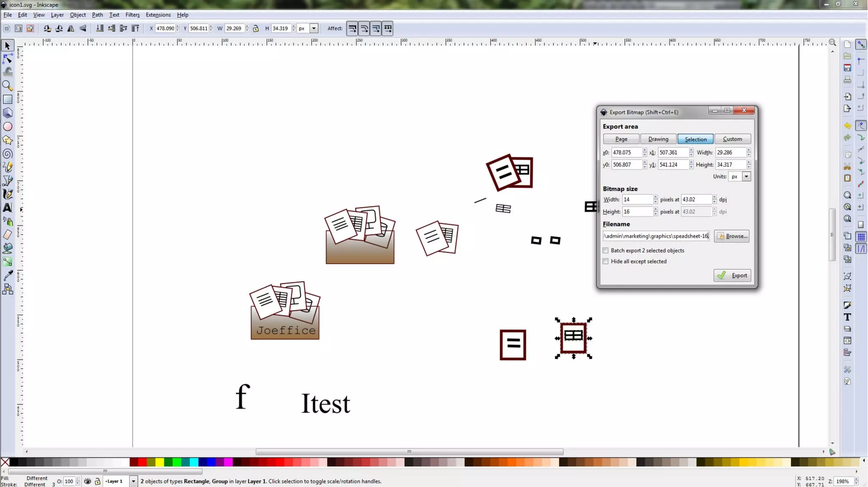Expand the Layer 1 selector dropdown
Image resolution: width=868 pixels, height=487 pixels.
pyautogui.click(x=133, y=481)
